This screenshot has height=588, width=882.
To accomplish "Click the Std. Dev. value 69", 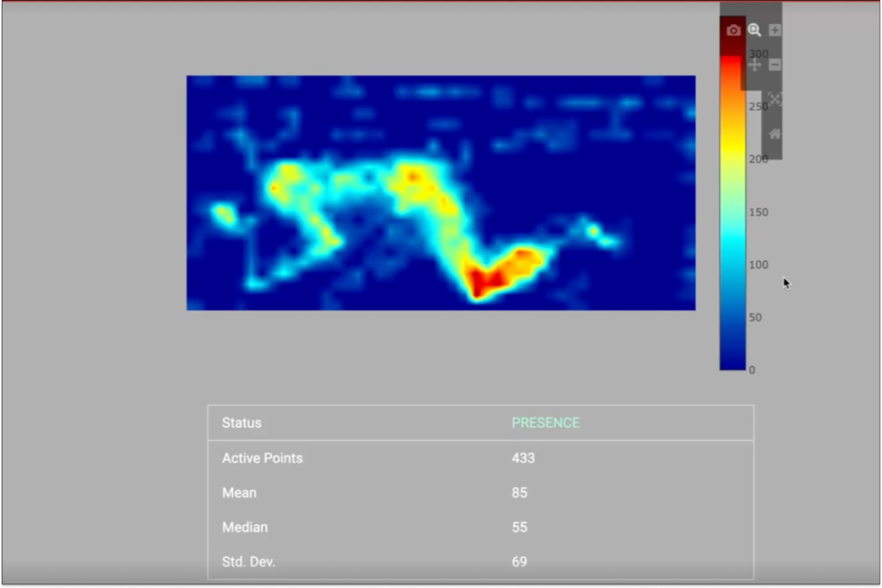I will [x=519, y=561].
